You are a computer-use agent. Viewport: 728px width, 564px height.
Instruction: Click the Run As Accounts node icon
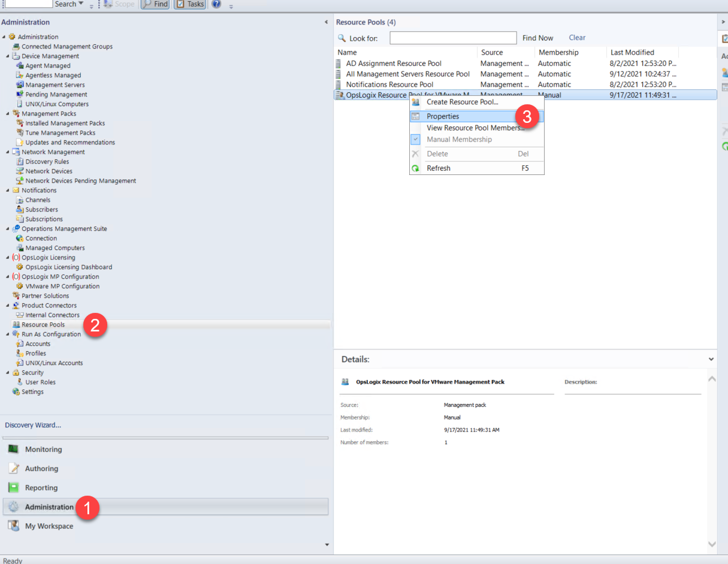pyautogui.click(x=20, y=344)
